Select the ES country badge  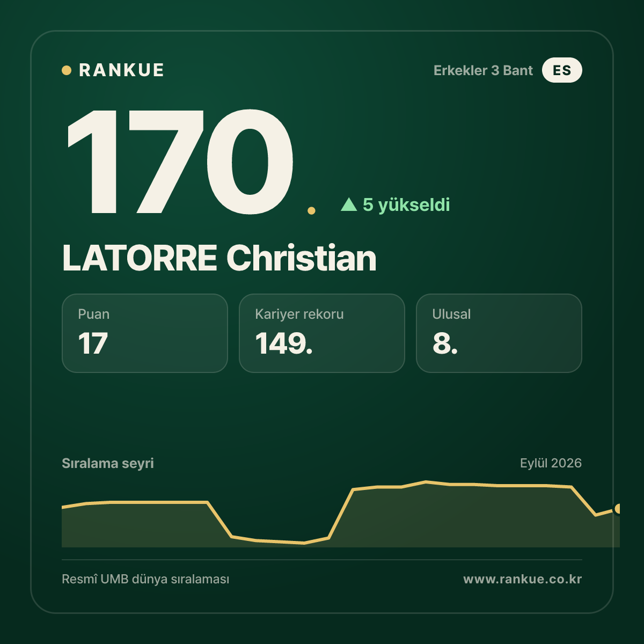point(562,70)
